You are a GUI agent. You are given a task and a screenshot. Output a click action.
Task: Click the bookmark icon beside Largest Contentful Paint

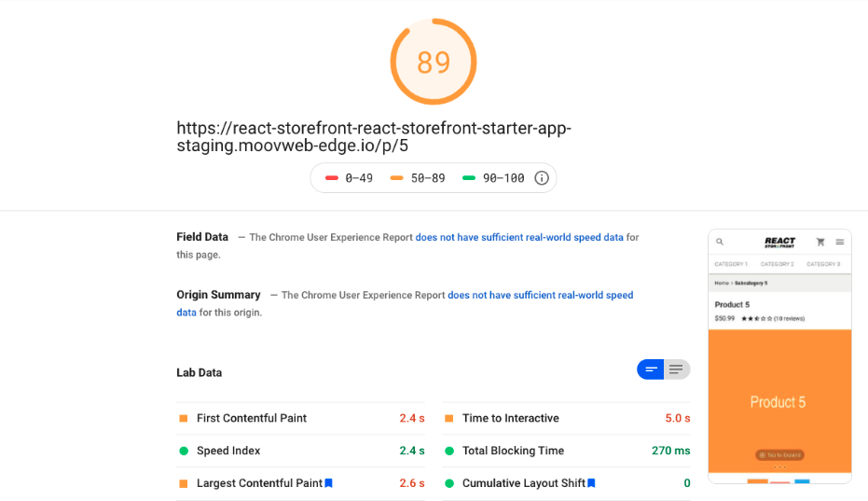coord(328,483)
